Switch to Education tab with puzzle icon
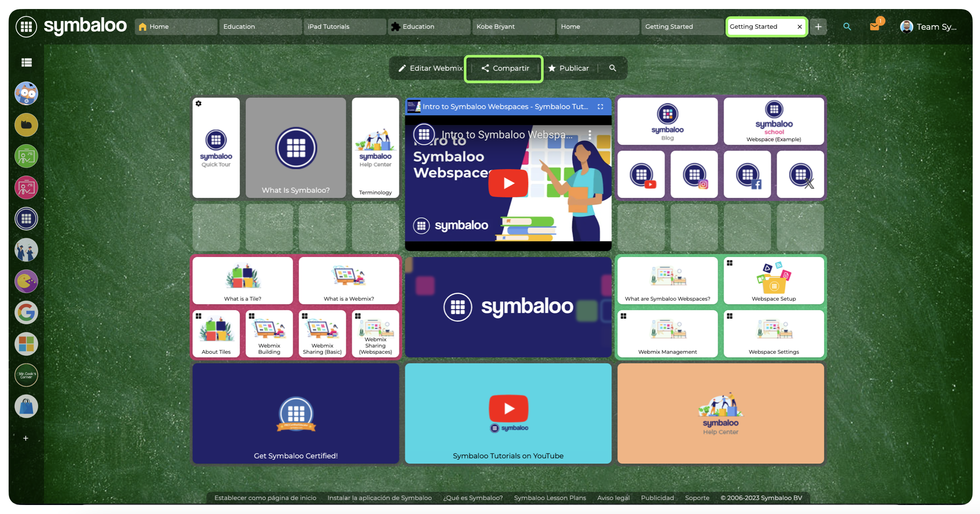This screenshot has height=514, width=980. 429,27
